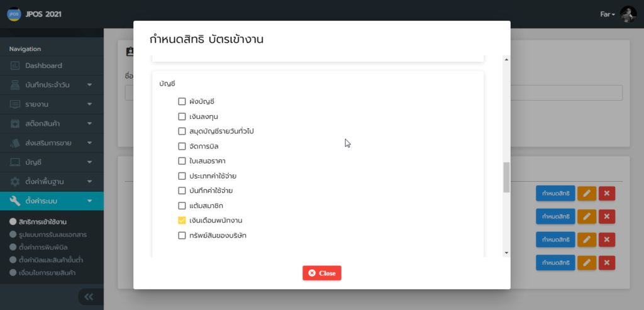
Task: Click third row's กำหนดสิทธิ button
Action: [555, 240]
